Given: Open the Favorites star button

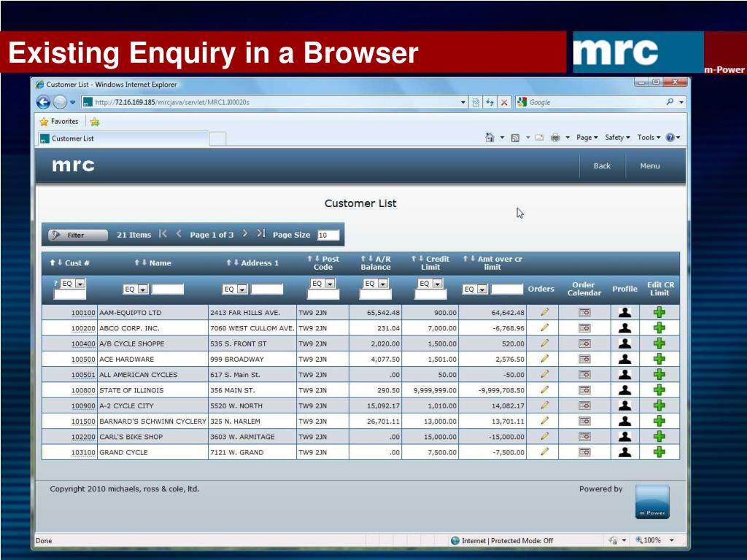Looking at the screenshot, I should coord(59,122).
